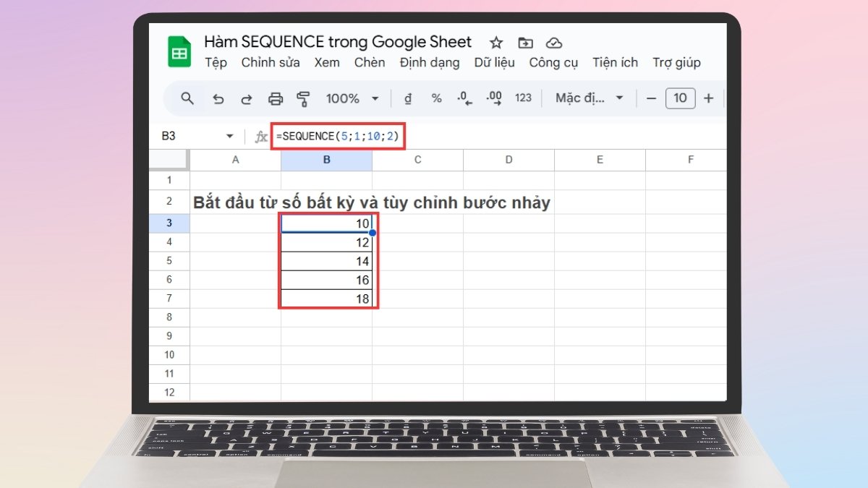The image size is (868, 488).
Task: Open the Tiện ích menu
Action: [x=615, y=63]
